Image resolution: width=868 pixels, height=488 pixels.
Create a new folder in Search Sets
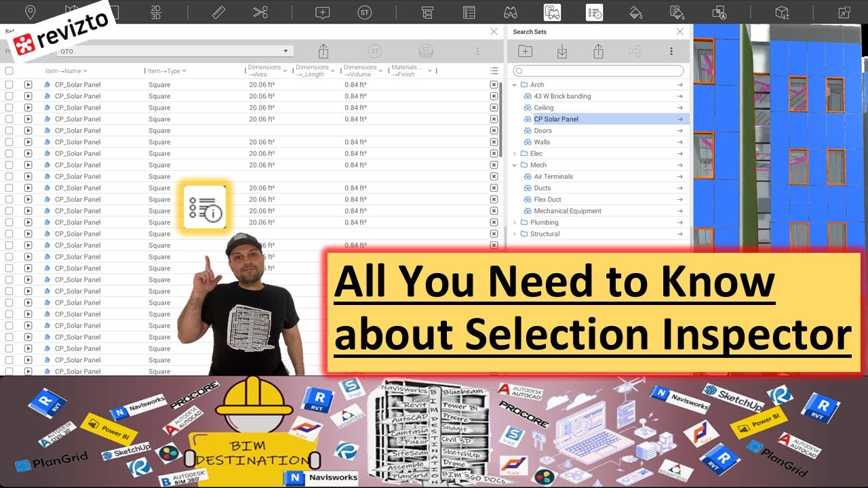point(525,52)
